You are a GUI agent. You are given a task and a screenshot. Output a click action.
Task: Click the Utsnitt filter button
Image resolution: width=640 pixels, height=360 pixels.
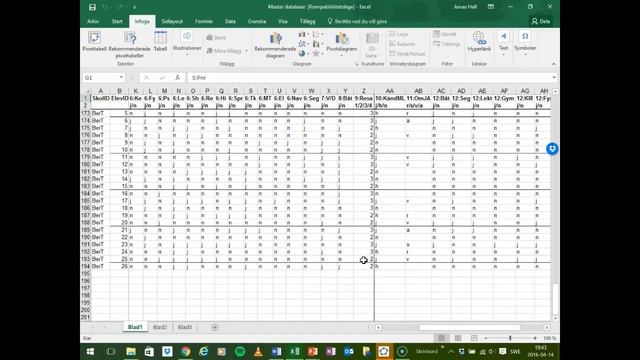(x=445, y=34)
